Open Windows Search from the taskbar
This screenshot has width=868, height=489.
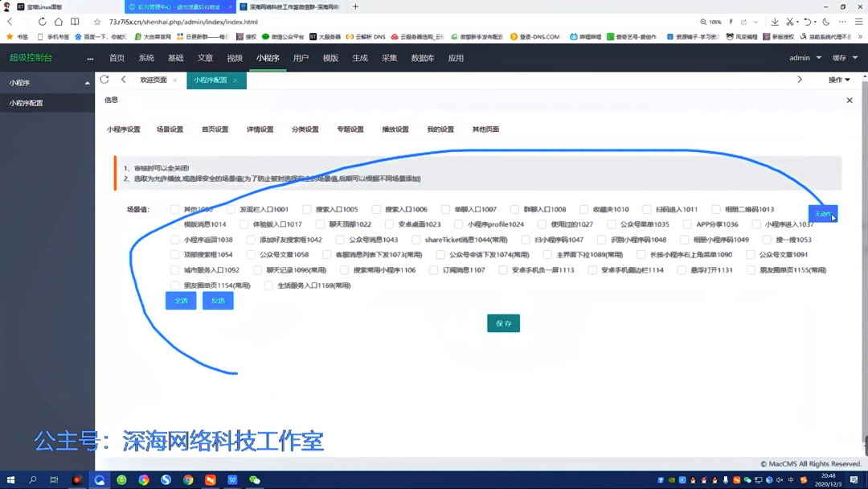tap(33, 479)
